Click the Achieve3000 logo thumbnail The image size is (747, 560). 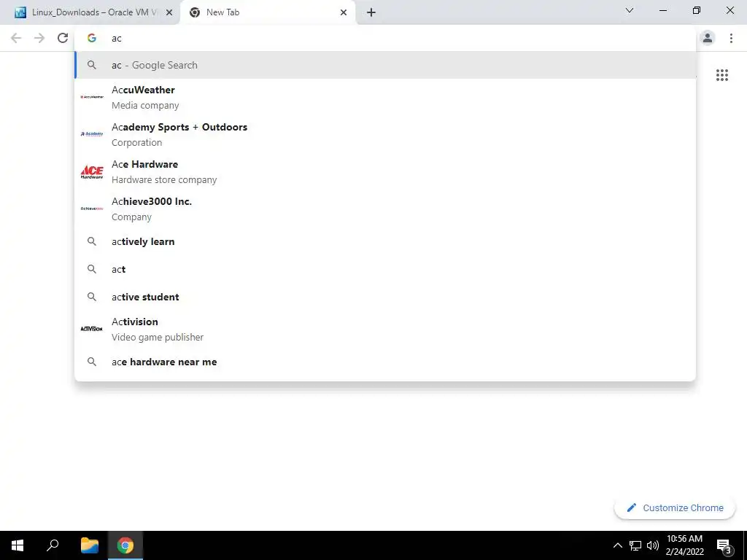pos(92,209)
